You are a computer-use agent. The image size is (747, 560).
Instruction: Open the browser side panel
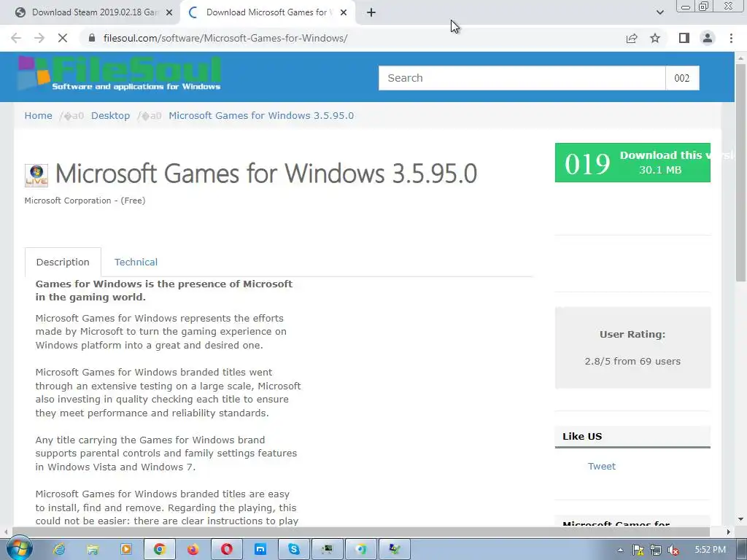click(684, 38)
